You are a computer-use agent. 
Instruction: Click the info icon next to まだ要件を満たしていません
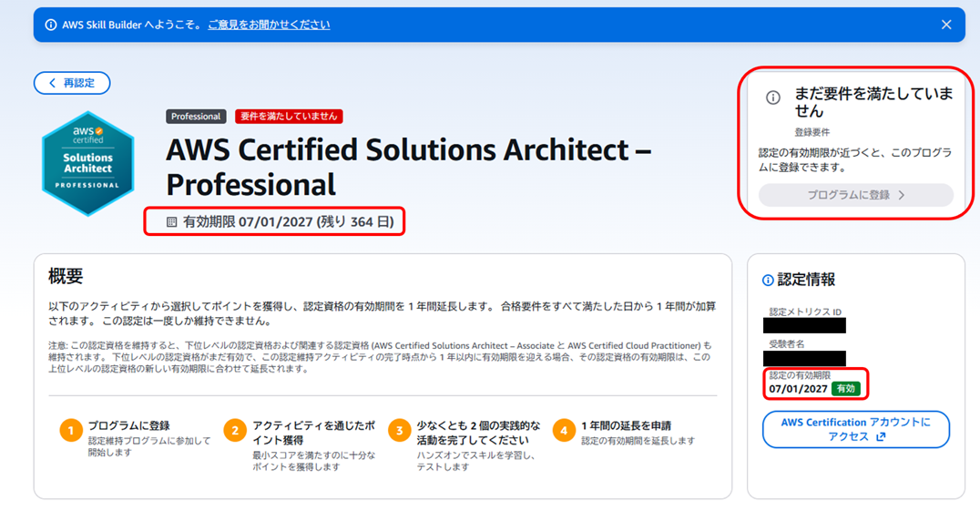773,97
